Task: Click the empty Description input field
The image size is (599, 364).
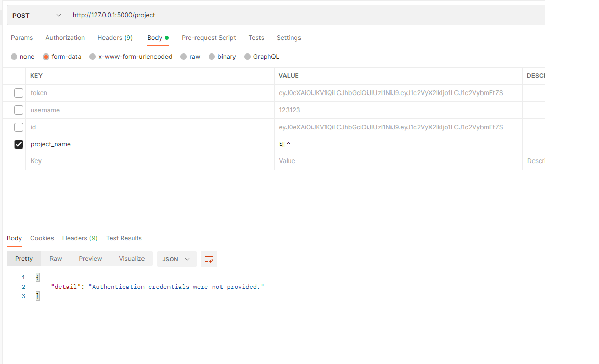Action: coord(534,161)
